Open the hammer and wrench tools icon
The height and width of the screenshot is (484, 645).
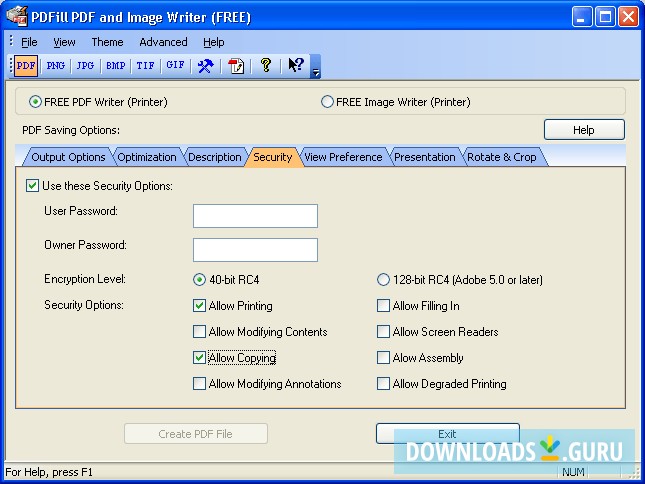(205, 66)
